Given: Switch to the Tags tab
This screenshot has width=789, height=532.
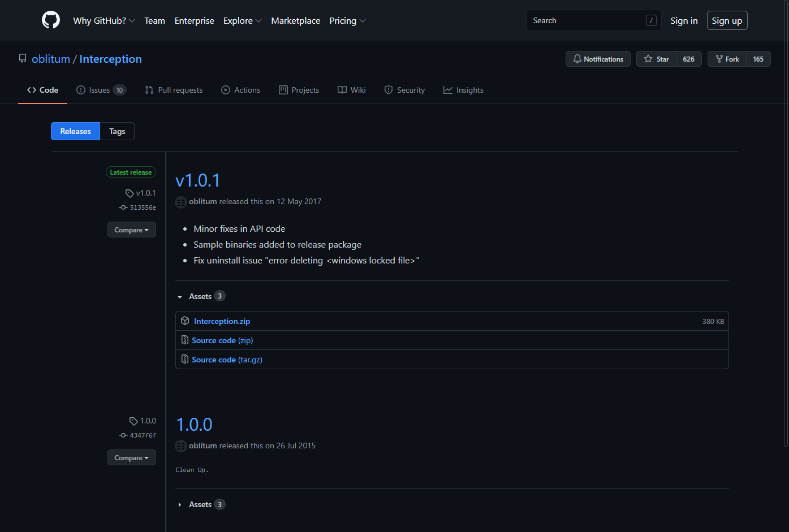Looking at the screenshot, I should point(117,131).
